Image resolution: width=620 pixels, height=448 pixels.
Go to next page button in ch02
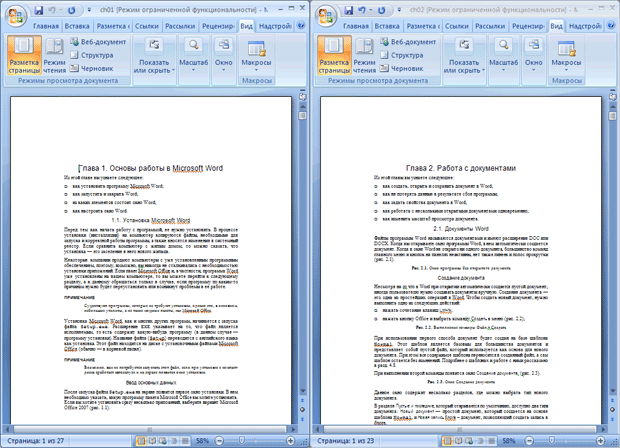(x=612, y=419)
